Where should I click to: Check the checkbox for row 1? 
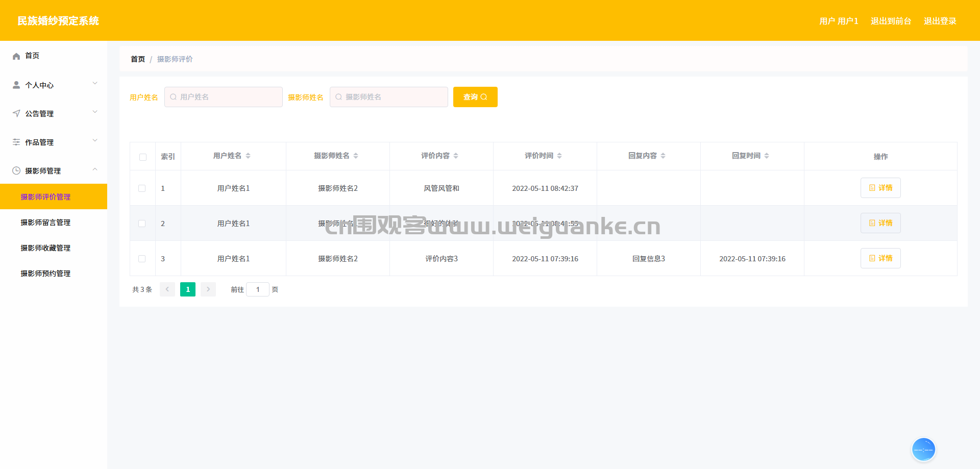pos(142,188)
